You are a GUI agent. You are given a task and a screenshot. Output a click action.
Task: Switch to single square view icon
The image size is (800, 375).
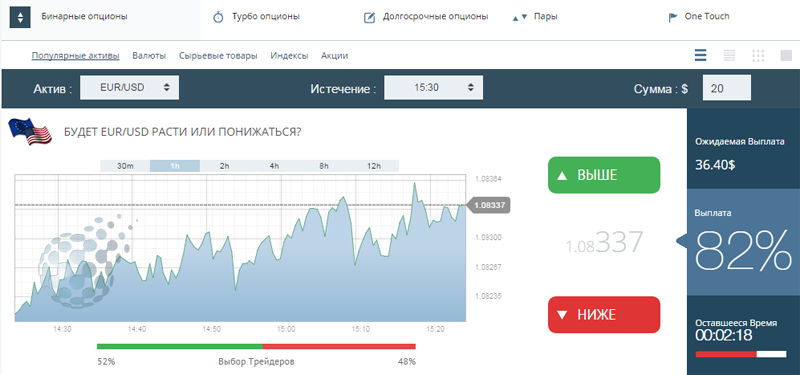point(786,55)
